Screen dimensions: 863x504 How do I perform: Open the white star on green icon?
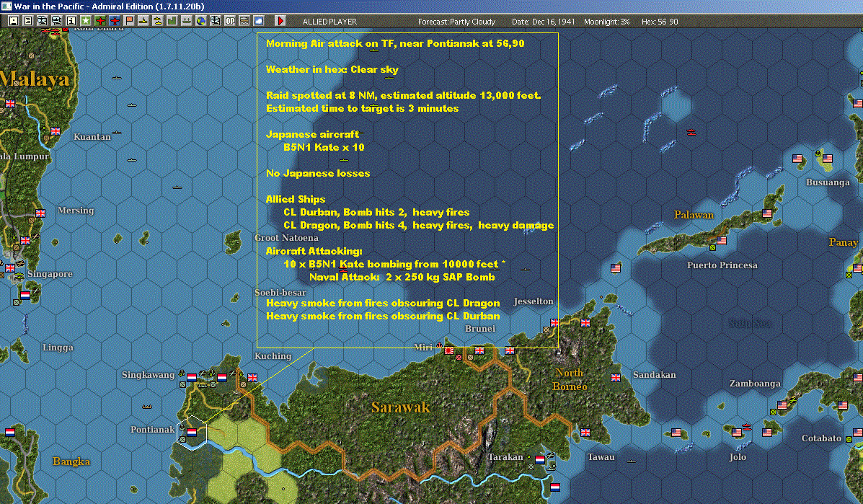[85, 21]
